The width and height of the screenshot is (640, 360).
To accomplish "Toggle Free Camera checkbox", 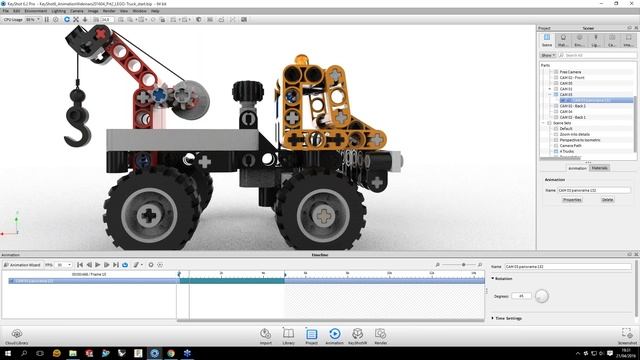I will coord(556,72).
